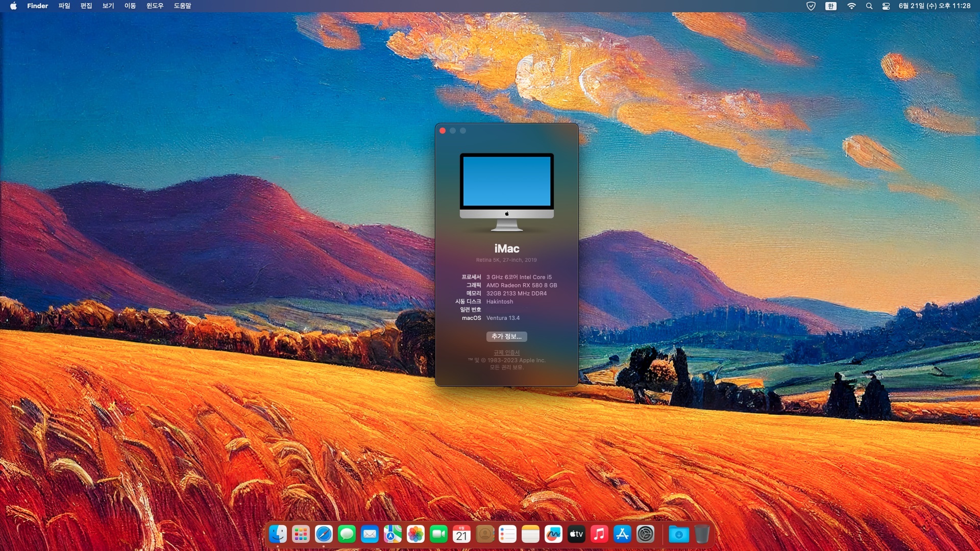Open the 보기 menu
This screenshot has height=551, width=980.
click(x=108, y=6)
